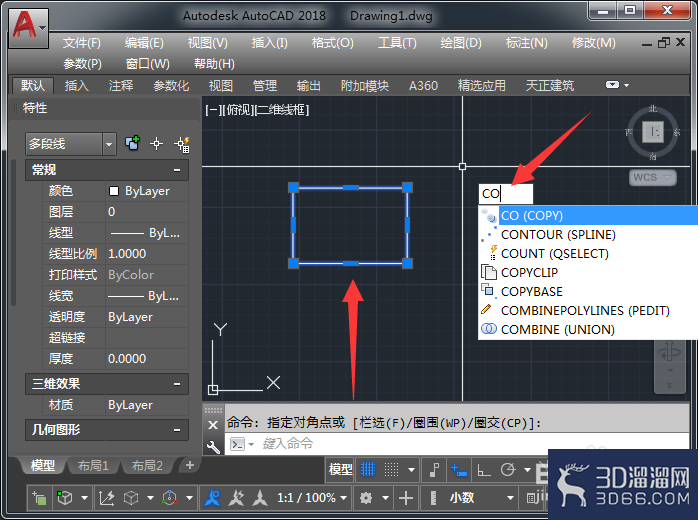Toggle dynamic input status icon

point(459,470)
